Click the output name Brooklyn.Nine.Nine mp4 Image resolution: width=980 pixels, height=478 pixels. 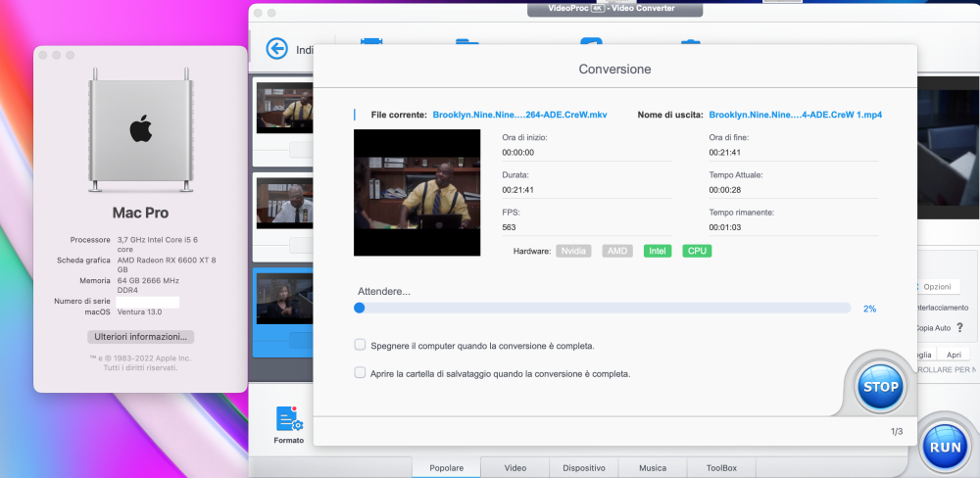point(796,115)
